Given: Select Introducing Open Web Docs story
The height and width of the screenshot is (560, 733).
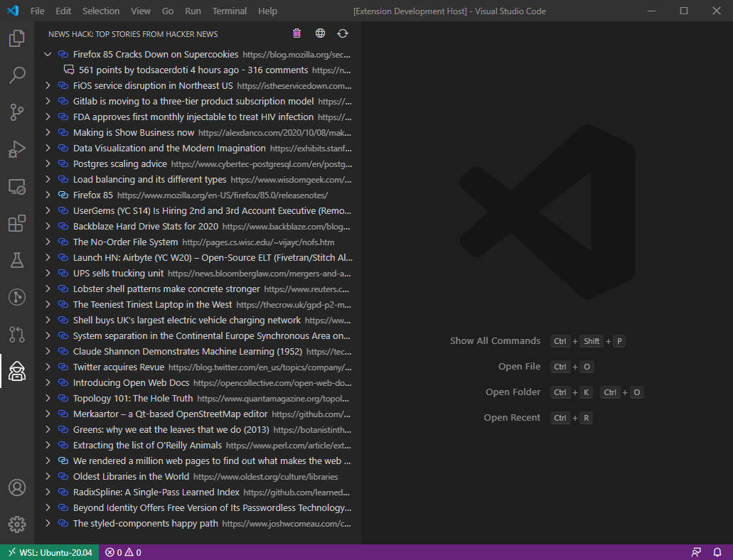Looking at the screenshot, I should (x=197, y=383).
